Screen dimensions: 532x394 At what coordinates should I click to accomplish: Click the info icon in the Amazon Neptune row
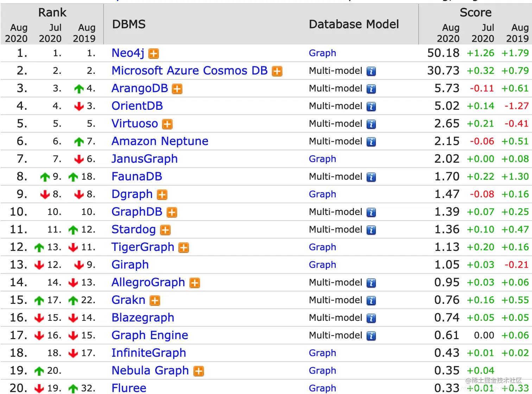[371, 142]
